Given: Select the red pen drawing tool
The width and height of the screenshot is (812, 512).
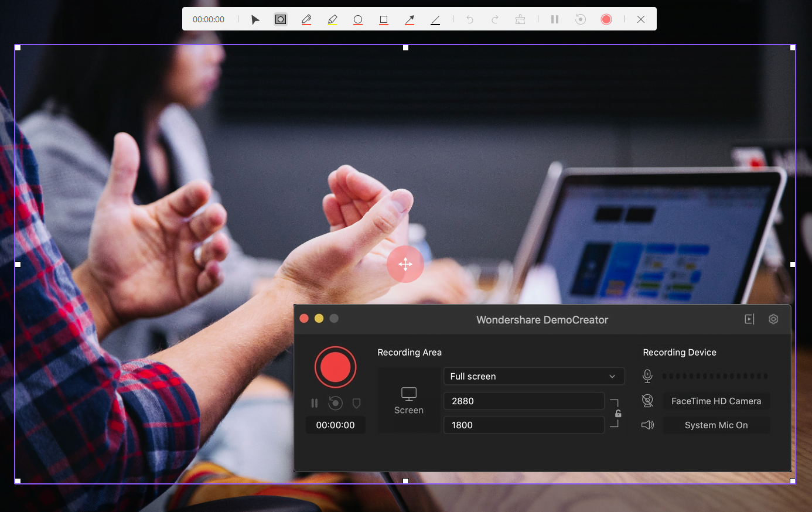Looking at the screenshot, I should click(x=306, y=19).
